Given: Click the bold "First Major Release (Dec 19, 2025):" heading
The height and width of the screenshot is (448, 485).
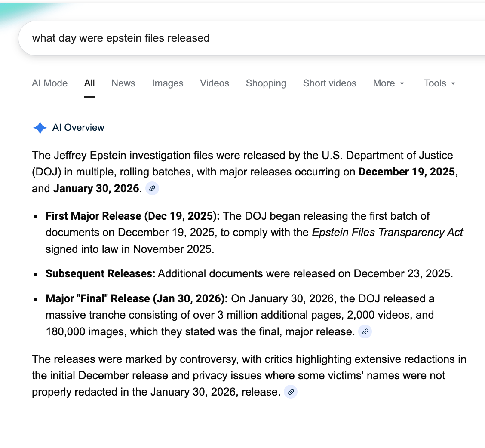Looking at the screenshot, I should pos(133,216).
